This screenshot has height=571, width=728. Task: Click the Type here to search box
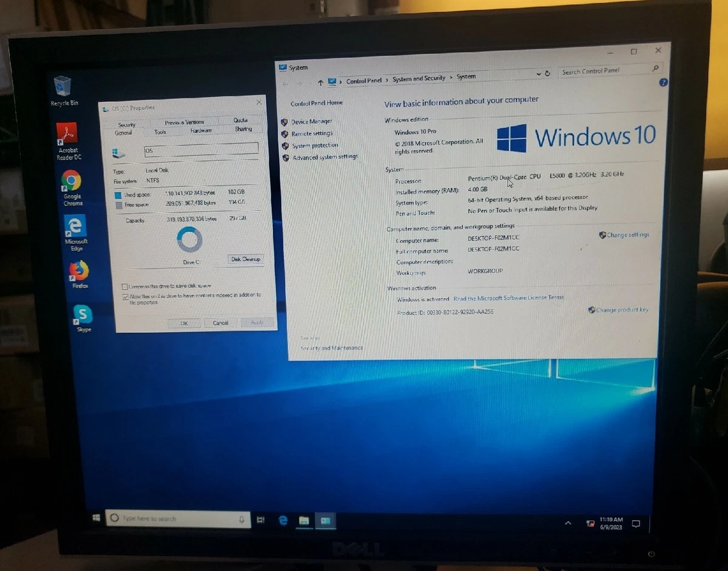coord(178,519)
